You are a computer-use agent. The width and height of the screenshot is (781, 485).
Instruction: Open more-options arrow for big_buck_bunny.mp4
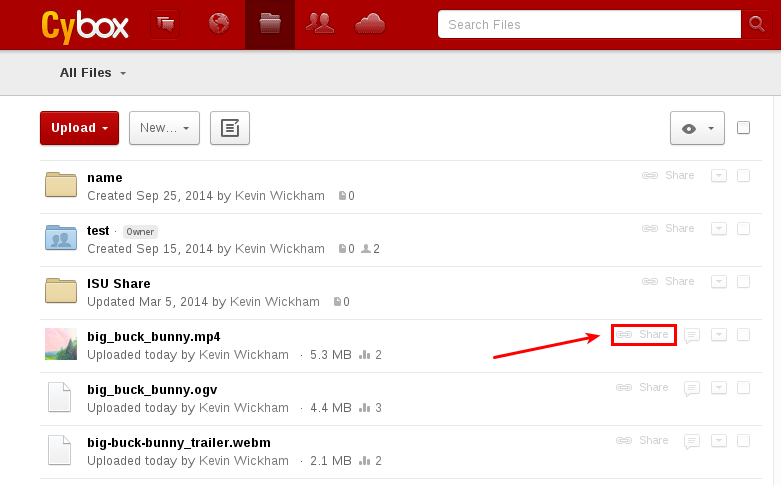pos(719,335)
